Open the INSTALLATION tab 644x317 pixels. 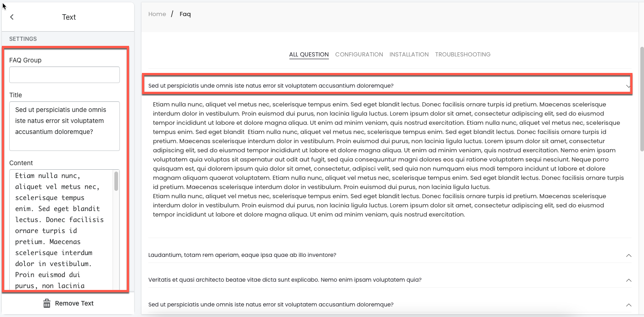[x=409, y=55]
